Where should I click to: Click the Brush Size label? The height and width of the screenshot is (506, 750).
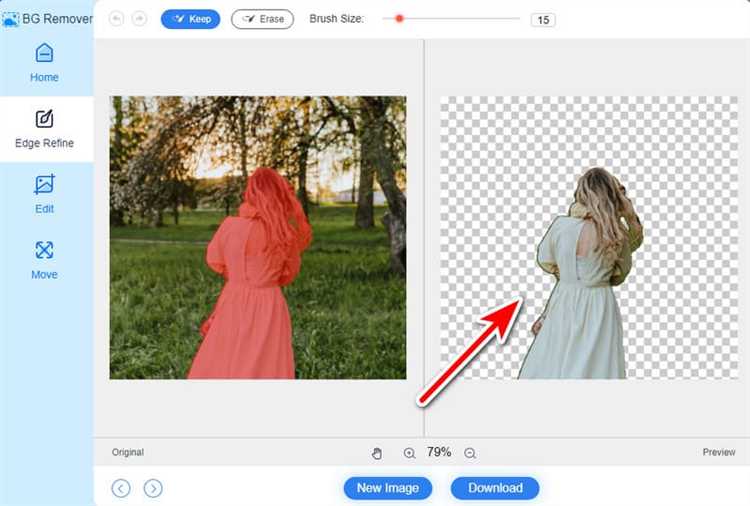[x=337, y=19]
